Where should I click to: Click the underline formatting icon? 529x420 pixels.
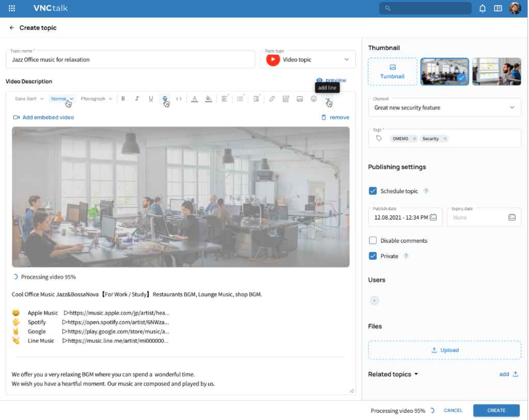pyautogui.click(x=151, y=99)
